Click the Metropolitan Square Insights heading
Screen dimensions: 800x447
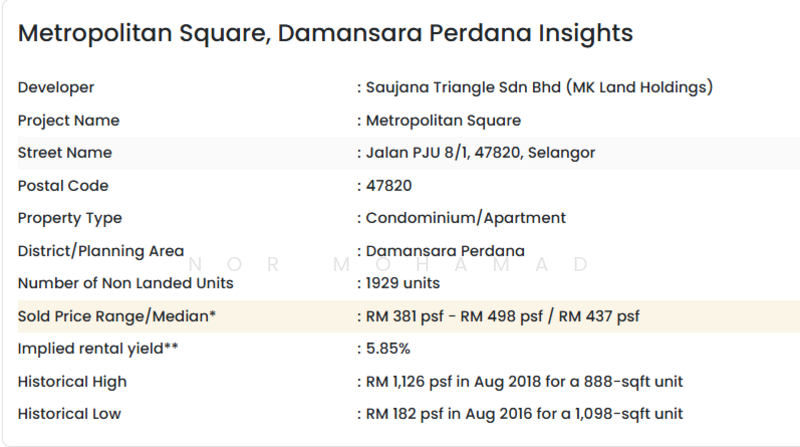[x=325, y=33]
